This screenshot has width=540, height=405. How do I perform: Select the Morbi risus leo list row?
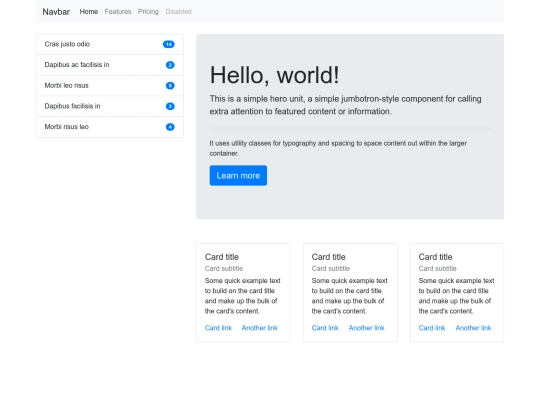pyautogui.click(x=110, y=127)
